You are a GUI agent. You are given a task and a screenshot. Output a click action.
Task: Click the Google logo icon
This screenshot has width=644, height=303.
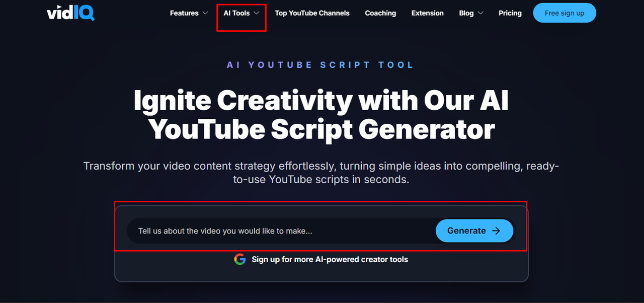point(240,259)
